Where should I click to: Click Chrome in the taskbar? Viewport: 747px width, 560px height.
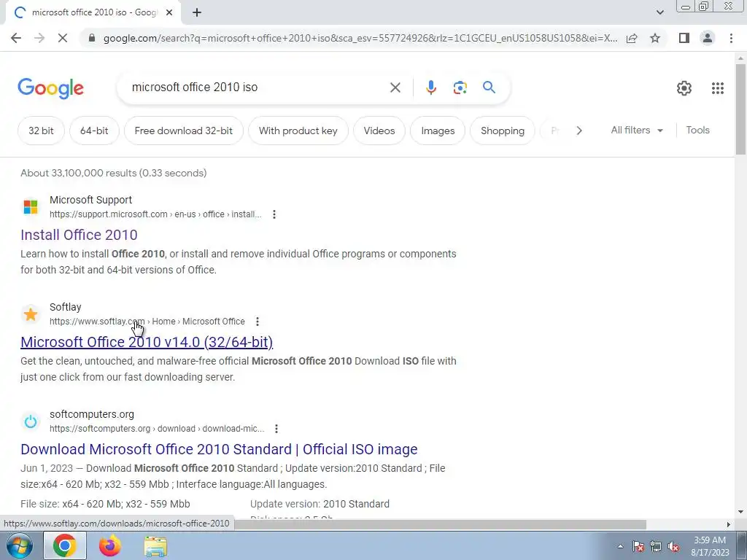point(65,545)
